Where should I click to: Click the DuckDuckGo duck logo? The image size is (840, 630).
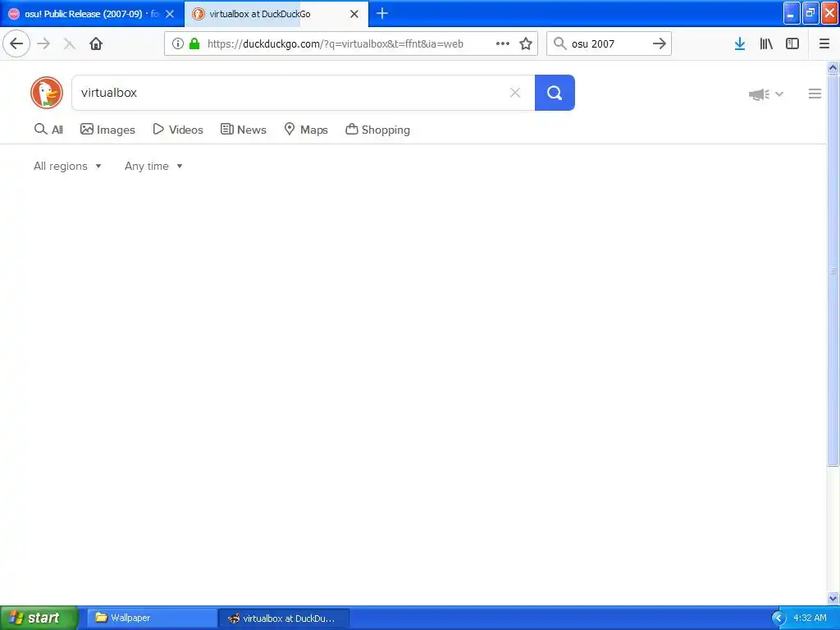tap(47, 93)
